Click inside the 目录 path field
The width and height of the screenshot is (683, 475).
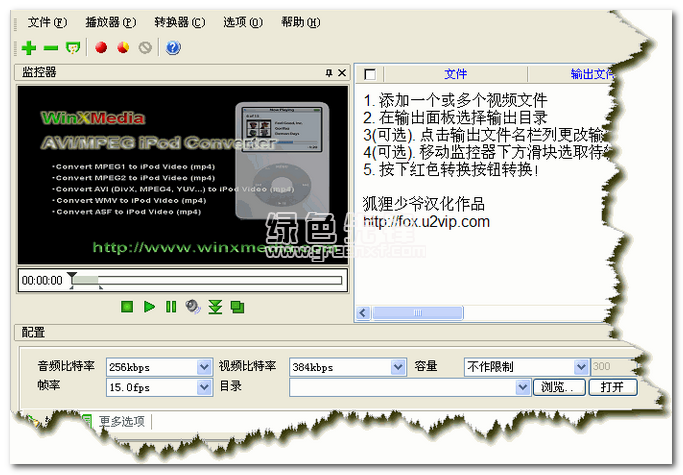coord(402,387)
